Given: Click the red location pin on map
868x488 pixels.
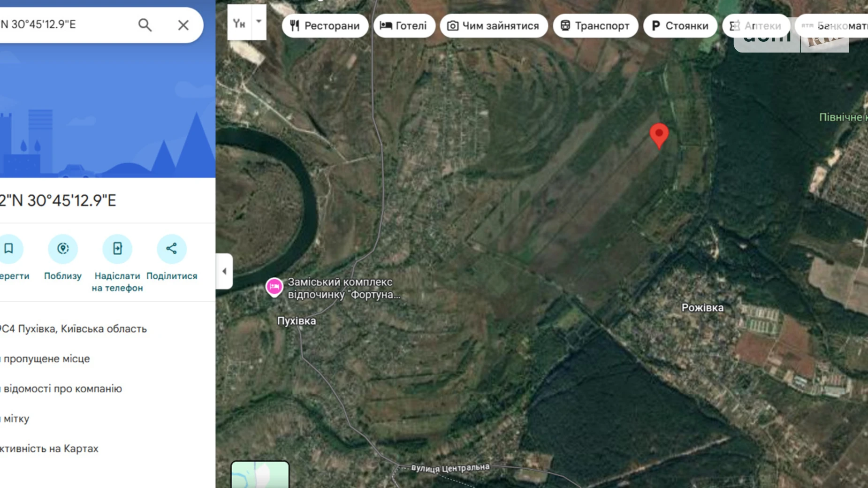Looking at the screenshot, I should pyautogui.click(x=659, y=134).
